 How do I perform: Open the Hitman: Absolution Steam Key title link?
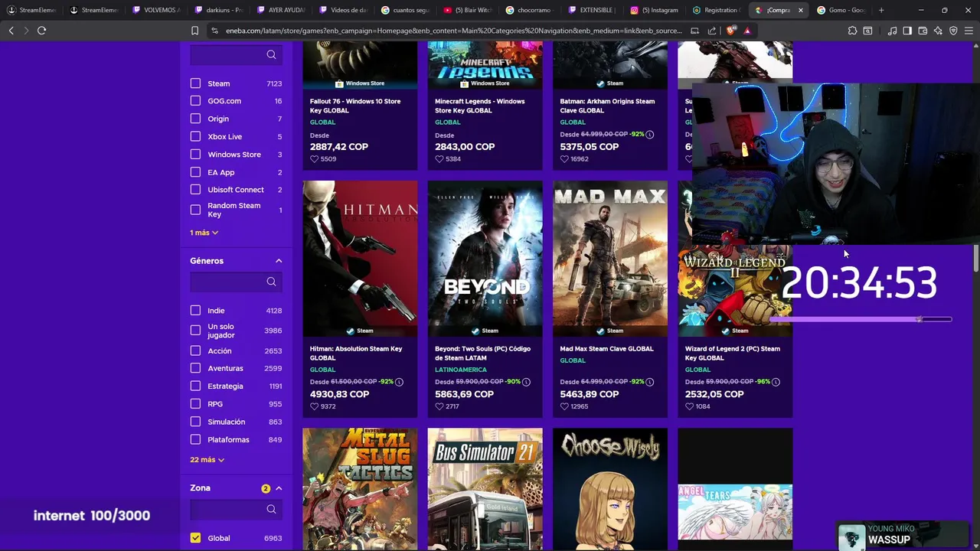click(x=356, y=354)
